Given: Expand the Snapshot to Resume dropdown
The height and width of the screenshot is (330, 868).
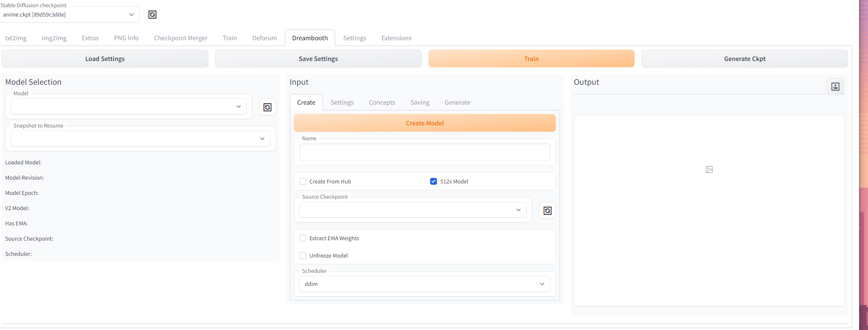Looking at the screenshot, I should click(x=141, y=139).
